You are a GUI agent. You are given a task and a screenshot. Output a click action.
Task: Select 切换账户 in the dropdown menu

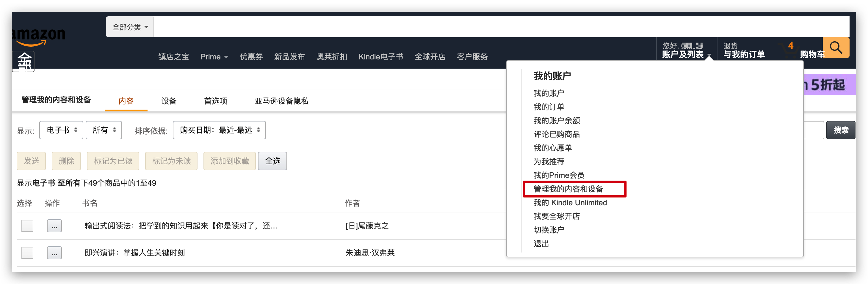pyautogui.click(x=549, y=230)
